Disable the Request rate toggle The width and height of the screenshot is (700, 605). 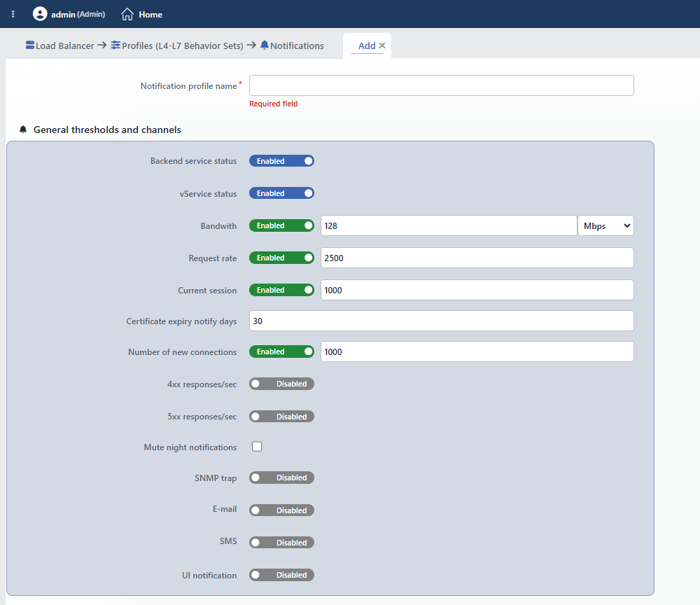pyautogui.click(x=281, y=258)
